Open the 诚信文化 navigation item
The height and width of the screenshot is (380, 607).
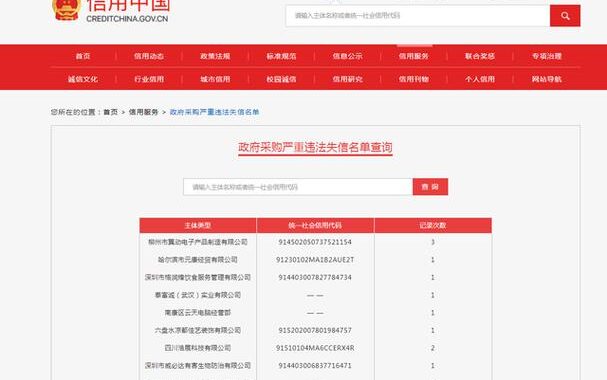tap(83, 79)
